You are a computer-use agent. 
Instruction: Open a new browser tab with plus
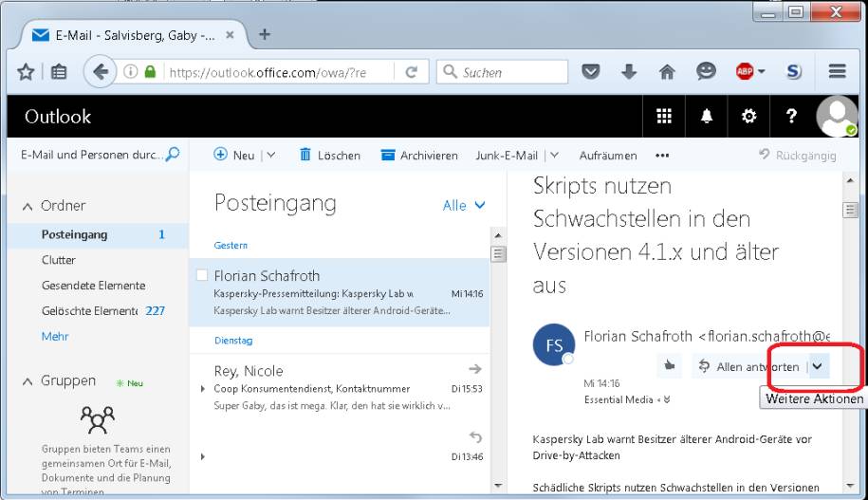(265, 34)
